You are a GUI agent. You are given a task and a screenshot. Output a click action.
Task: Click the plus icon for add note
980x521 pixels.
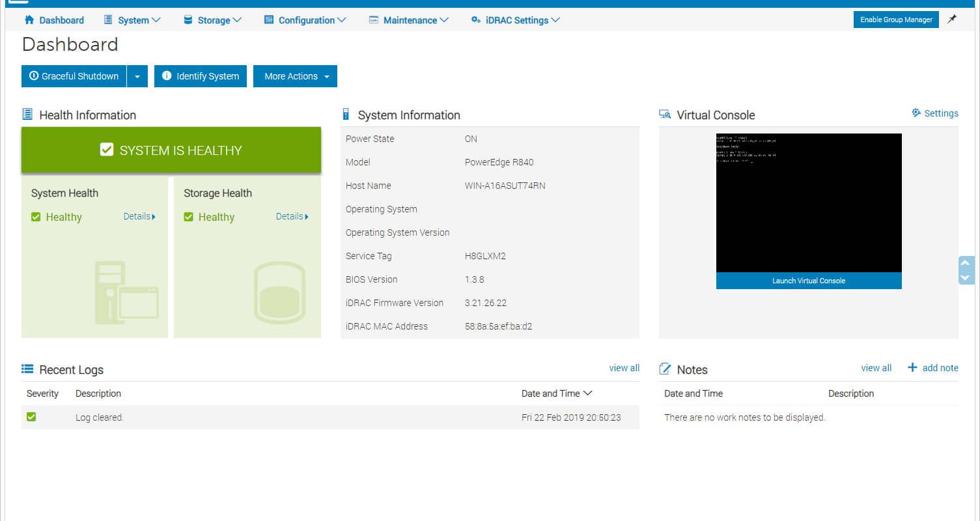[912, 367]
